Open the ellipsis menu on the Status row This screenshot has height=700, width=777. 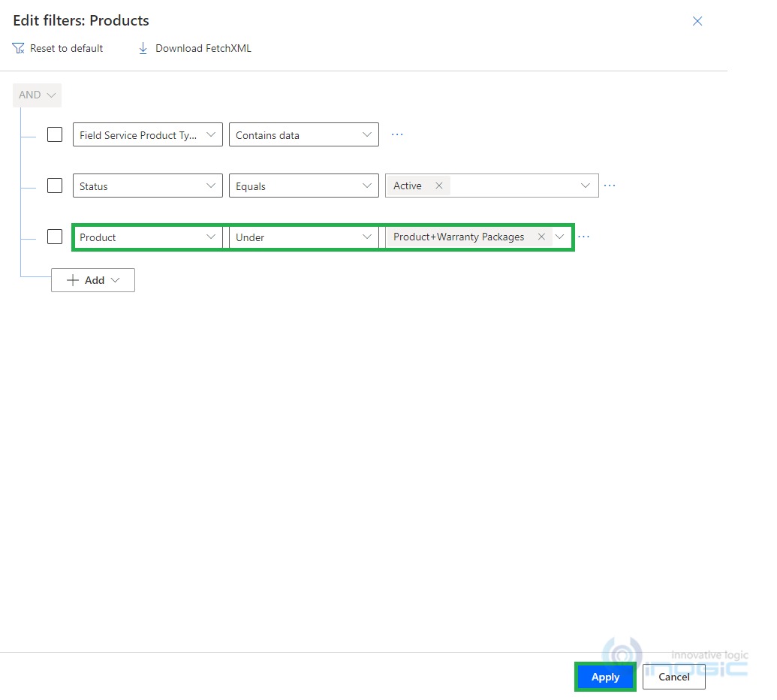(x=610, y=186)
